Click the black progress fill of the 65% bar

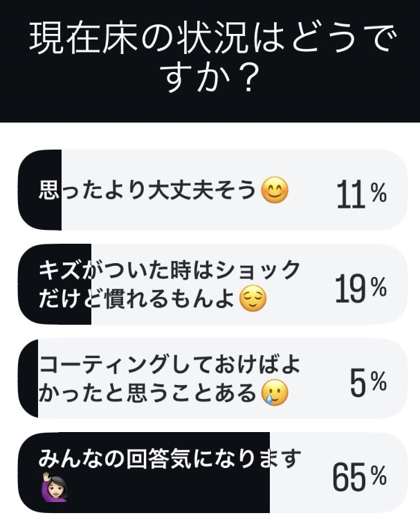coord(144,473)
